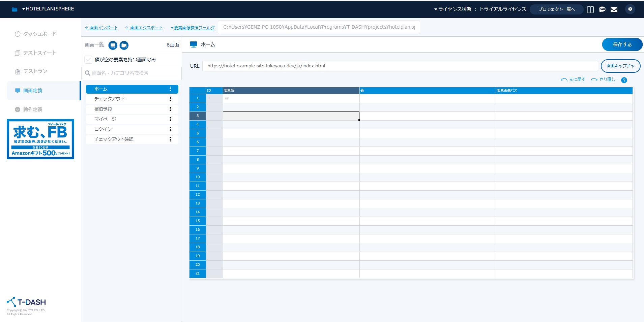
Task: Click the ID column header
Action: click(215, 91)
